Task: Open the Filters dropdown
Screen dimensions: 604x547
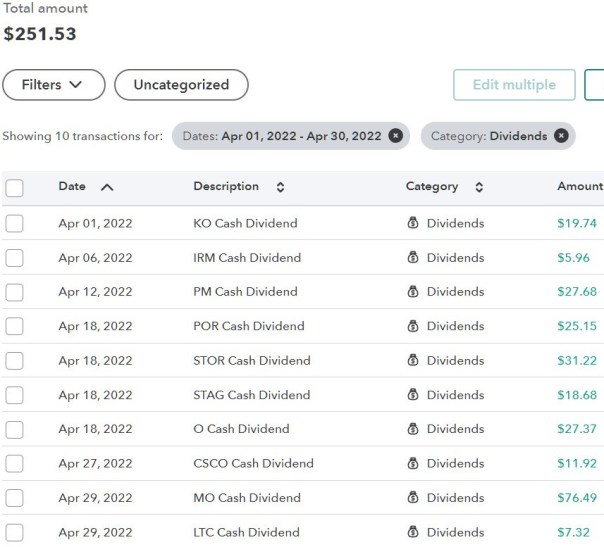Action: (54, 85)
